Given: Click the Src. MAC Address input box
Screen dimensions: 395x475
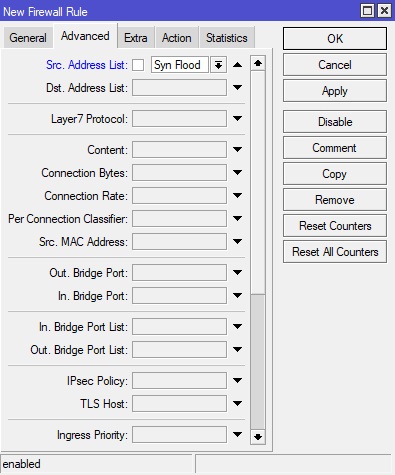Looking at the screenshot, I should coord(179,242).
